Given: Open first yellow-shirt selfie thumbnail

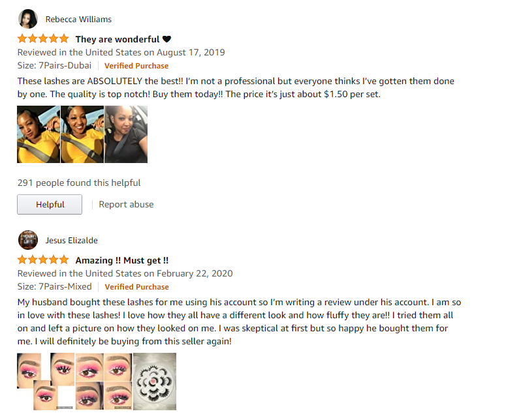Looking at the screenshot, I should 39,134.
